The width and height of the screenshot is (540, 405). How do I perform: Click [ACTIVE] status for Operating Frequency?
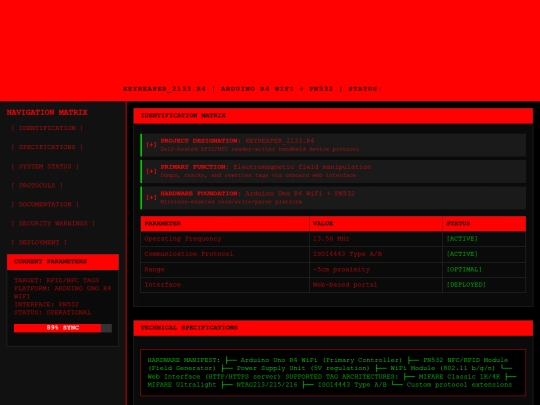point(462,239)
